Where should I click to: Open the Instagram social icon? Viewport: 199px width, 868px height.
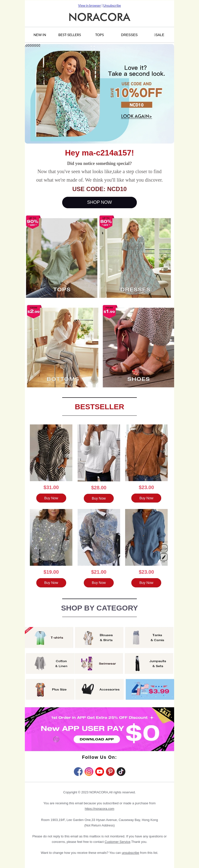tap(89, 771)
